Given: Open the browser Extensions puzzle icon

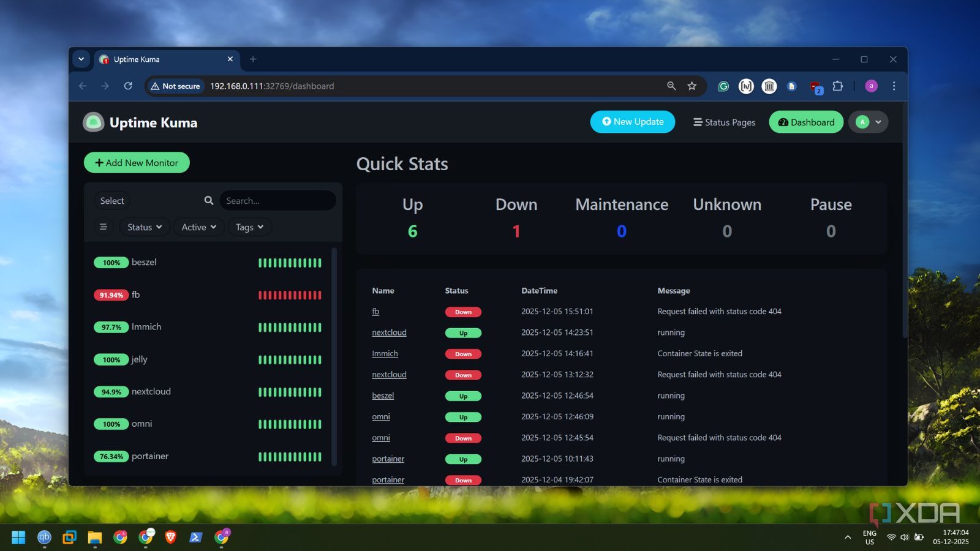Looking at the screenshot, I should coord(838,86).
